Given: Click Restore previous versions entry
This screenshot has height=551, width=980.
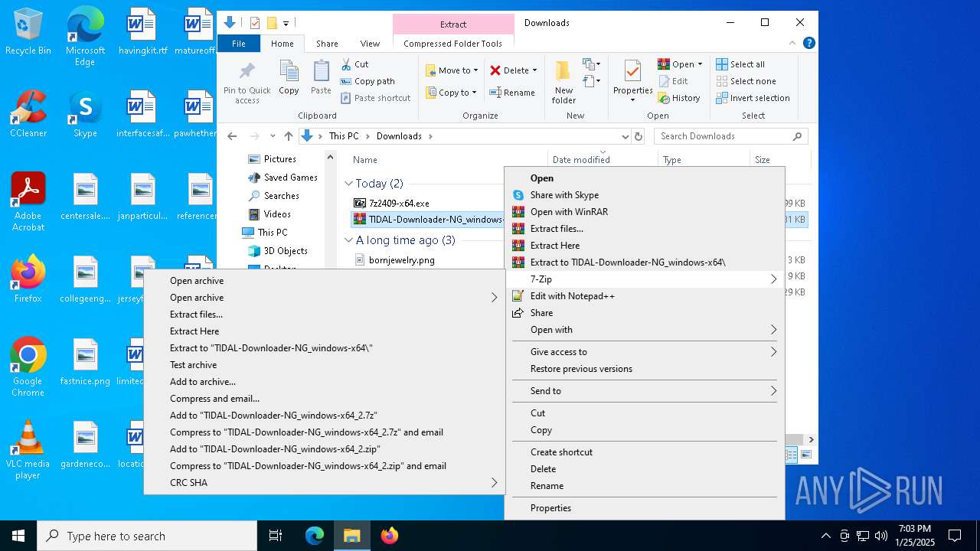Looking at the screenshot, I should [x=581, y=369].
